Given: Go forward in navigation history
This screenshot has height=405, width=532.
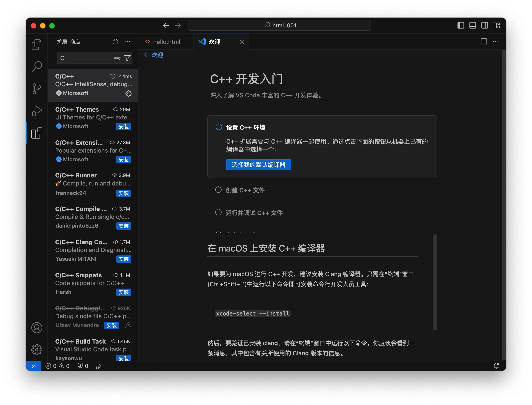Looking at the screenshot, I should click(x=178, y=26).
